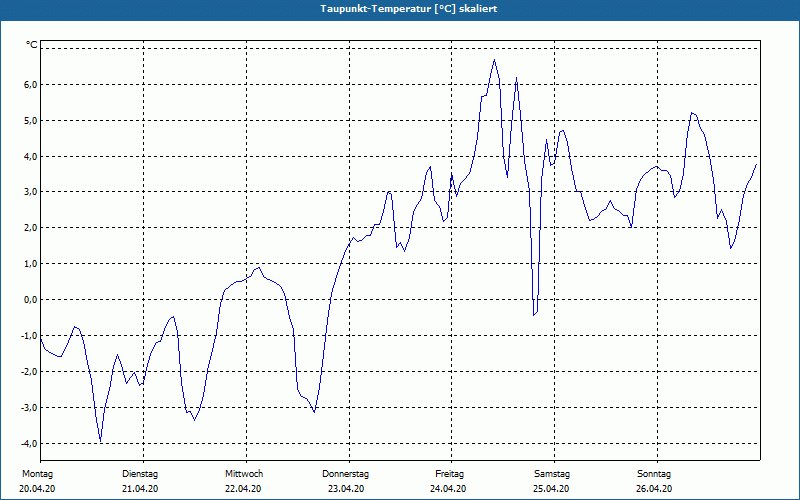Select the 6,0 y-axis label

31,85
